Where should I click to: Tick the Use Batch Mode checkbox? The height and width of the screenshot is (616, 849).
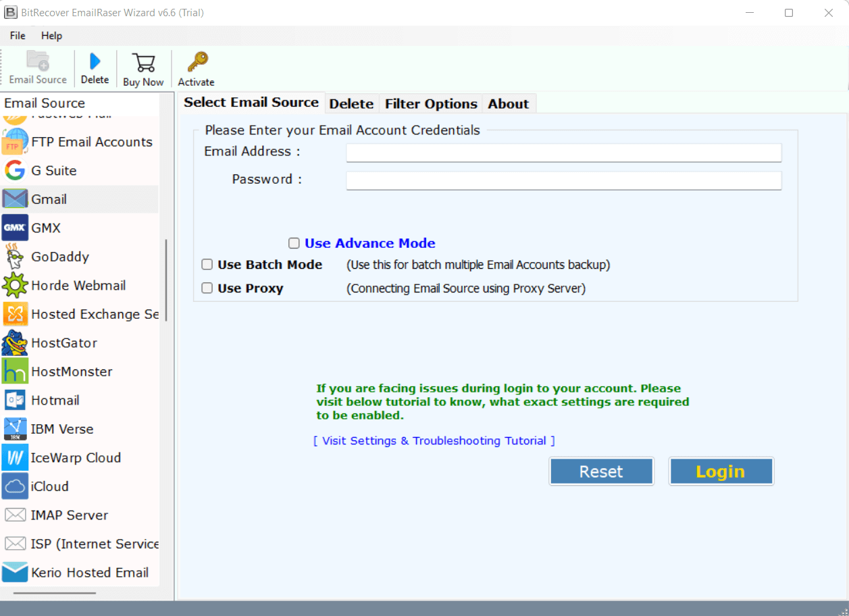point(207,265)
